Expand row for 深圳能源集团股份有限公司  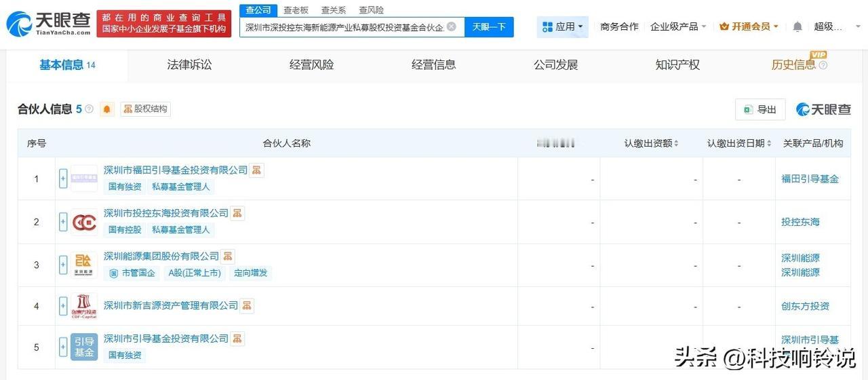pos(63,265)
